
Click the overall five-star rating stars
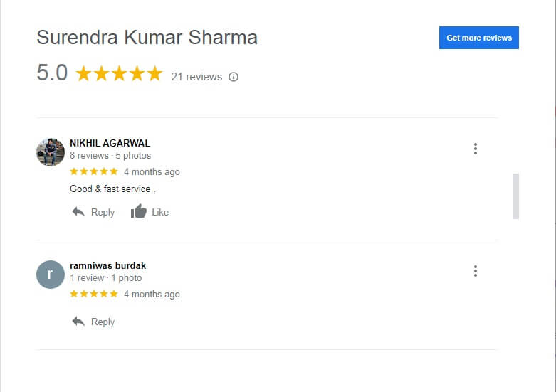(119, 73)
